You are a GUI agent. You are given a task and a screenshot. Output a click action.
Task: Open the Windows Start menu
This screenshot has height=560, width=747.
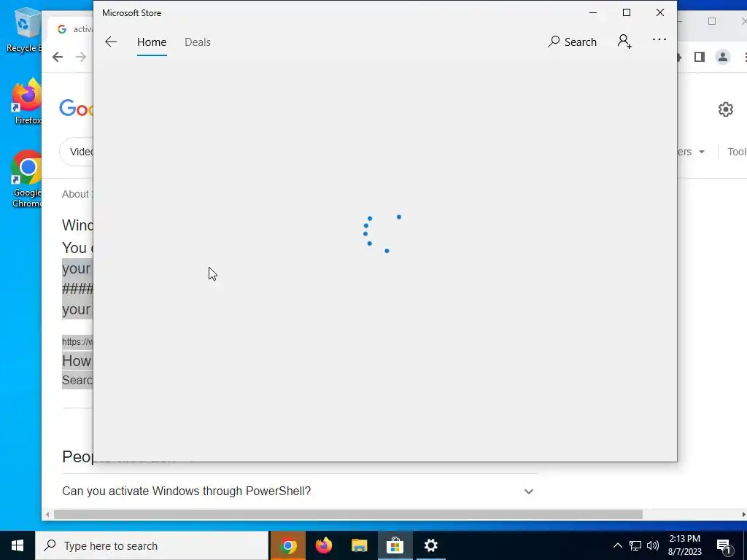[18, 545]
